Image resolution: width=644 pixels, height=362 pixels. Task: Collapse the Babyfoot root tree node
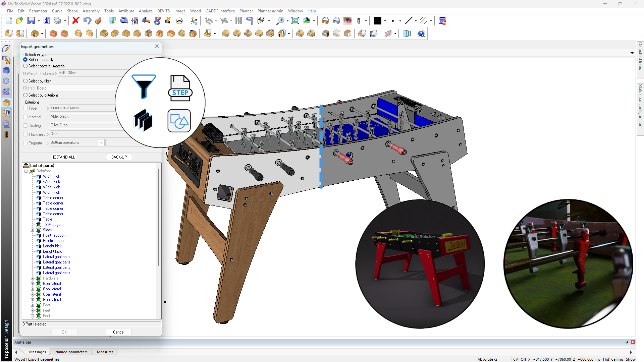pyautogui.click(x=26, y=171)
